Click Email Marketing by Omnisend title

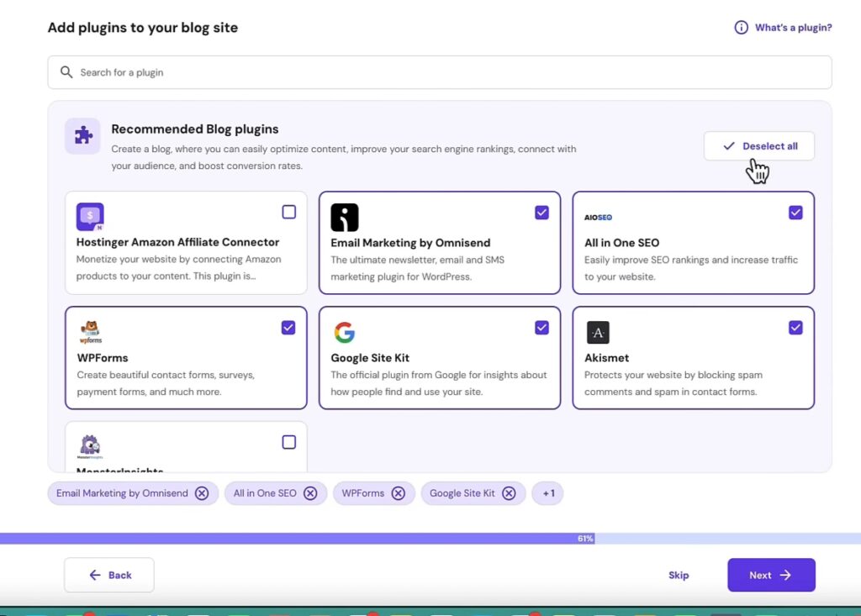tap(410, 243)
